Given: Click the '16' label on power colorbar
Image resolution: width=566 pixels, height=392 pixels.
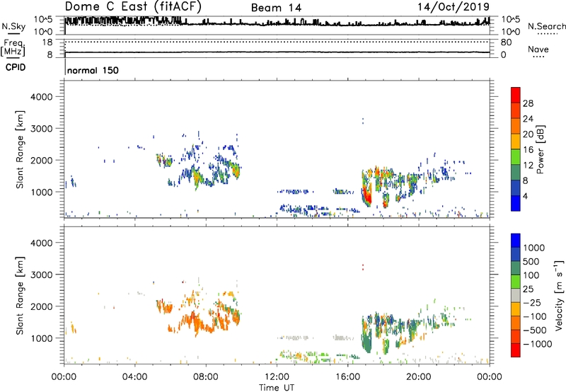Looking at the screenshot, I should (528, 150).
